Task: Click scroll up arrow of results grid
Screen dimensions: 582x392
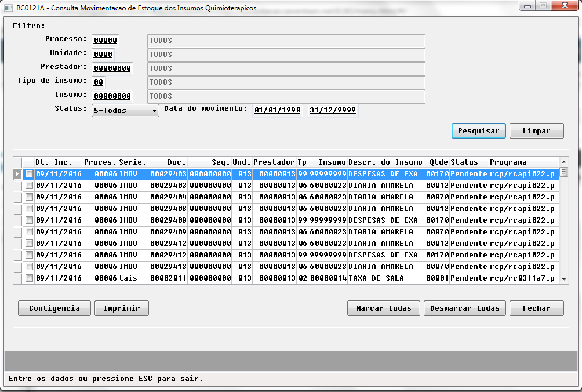Action: coord(564,162)
